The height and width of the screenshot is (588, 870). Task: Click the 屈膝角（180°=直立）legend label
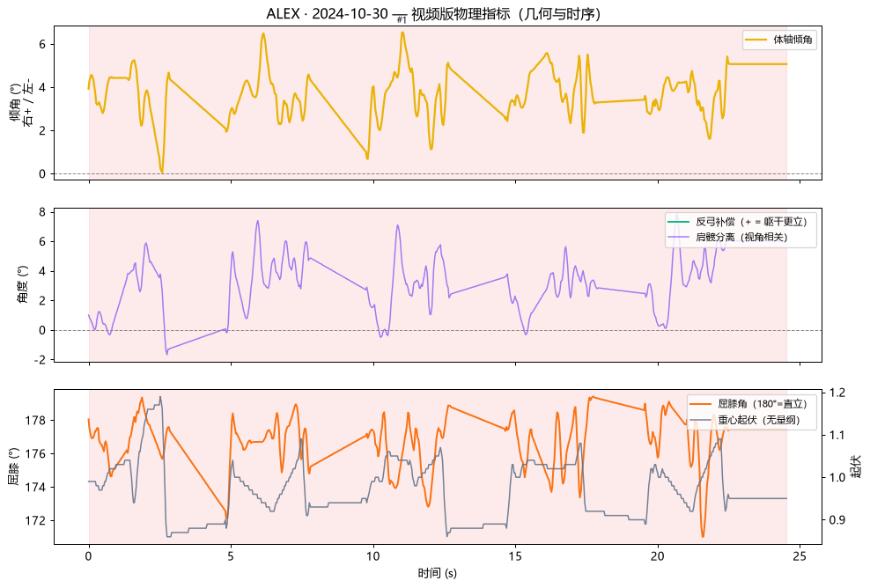click(x=762, y=404)
